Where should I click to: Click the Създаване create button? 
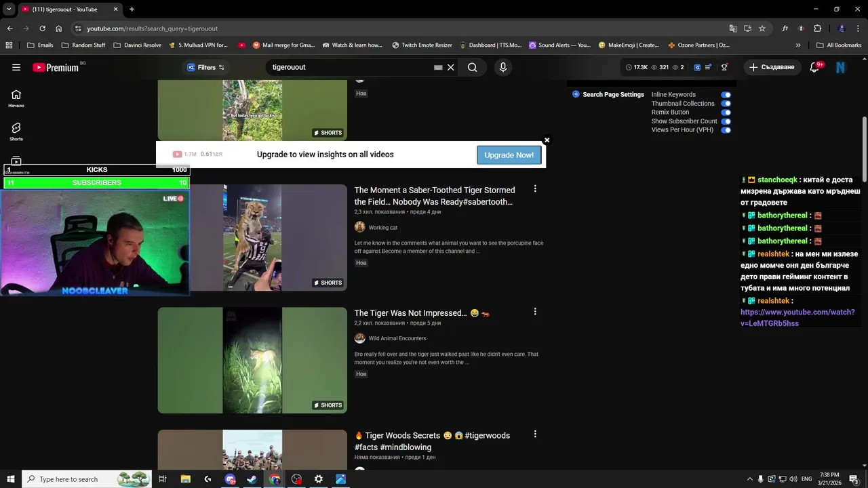pyautogui.click(x=772, y=67)
